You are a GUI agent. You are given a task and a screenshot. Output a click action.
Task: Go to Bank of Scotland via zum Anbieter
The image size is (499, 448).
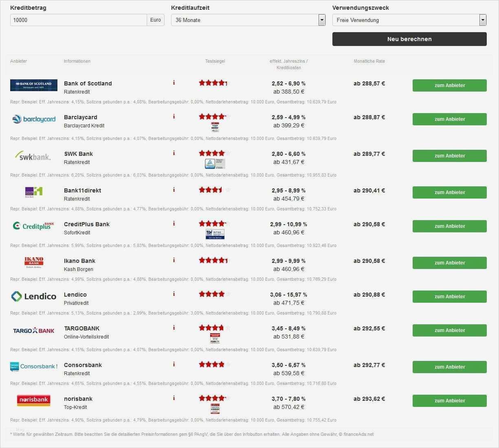point(450,85)
